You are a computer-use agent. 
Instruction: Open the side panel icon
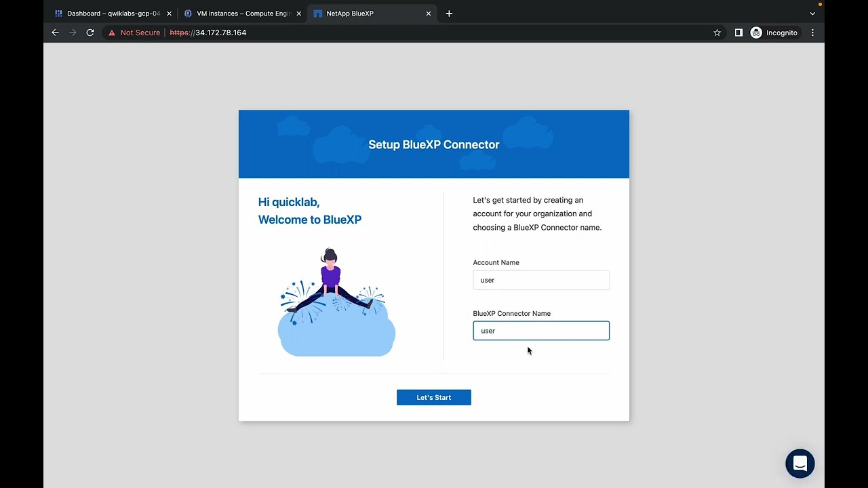coord(738,33)
